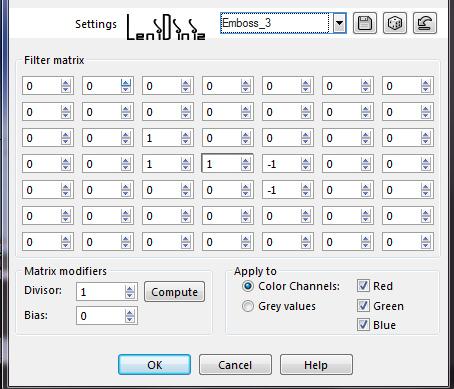
Task: Click the Cancel button
Action: (x=235, y=365)
